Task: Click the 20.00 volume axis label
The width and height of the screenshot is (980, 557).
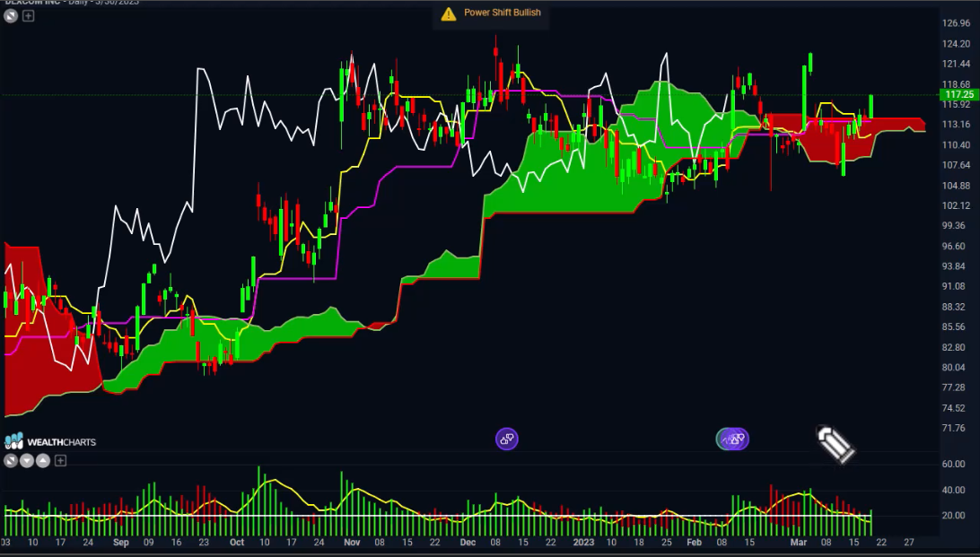Action: coord(953,515)
